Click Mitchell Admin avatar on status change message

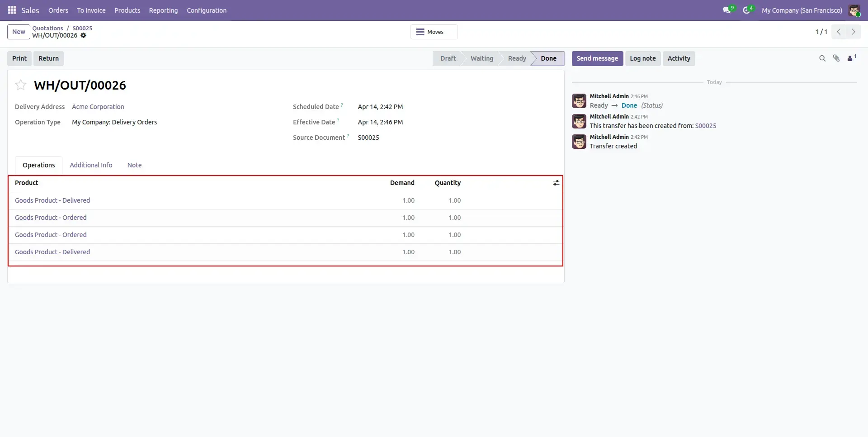(579, 101)
